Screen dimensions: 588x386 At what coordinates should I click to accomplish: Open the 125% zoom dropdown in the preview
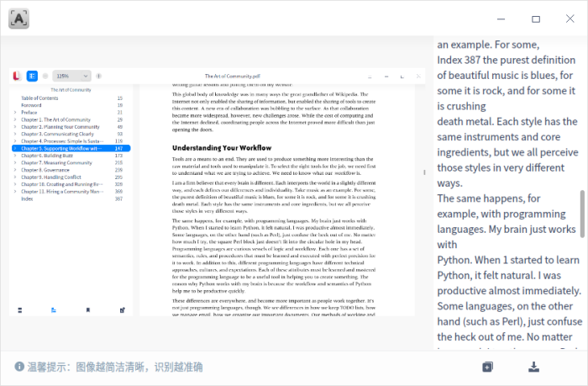click(x=71, y=76)
